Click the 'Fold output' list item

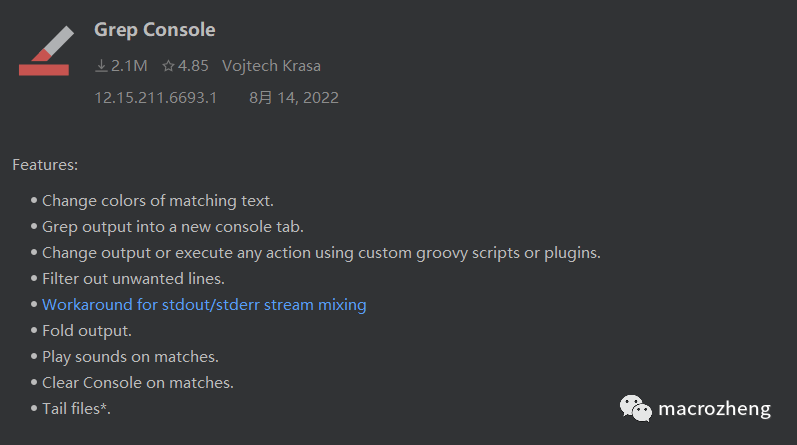pos(87,331)
